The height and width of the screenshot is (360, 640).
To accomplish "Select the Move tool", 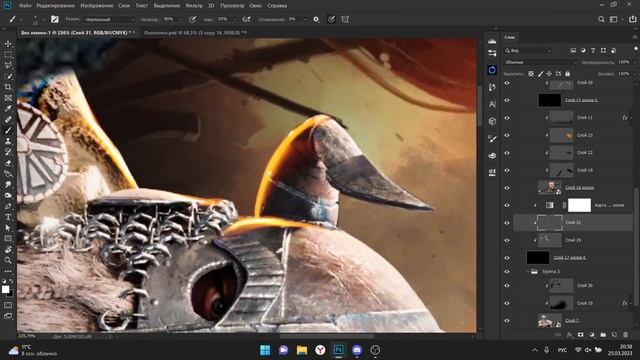I will click(8, 44).
